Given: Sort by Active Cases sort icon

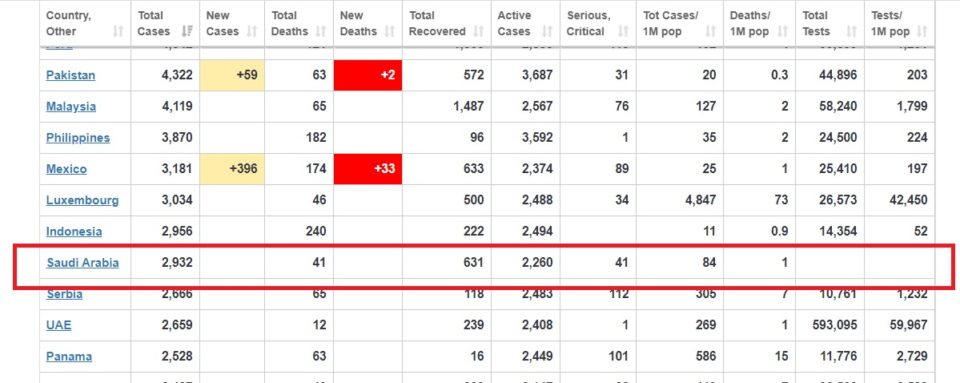Looking at the screenshot, I should click(x=547, y=32).
